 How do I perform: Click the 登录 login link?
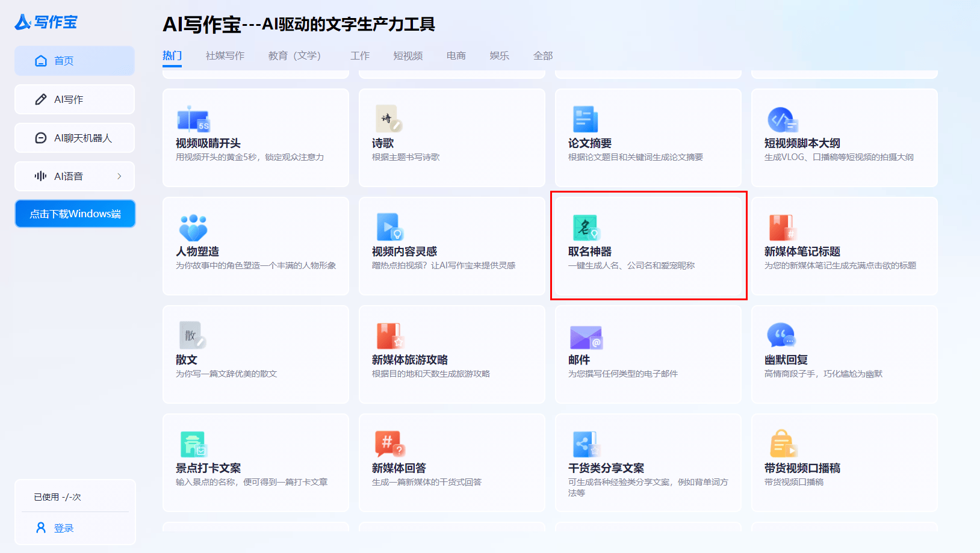tap(63, 528)
